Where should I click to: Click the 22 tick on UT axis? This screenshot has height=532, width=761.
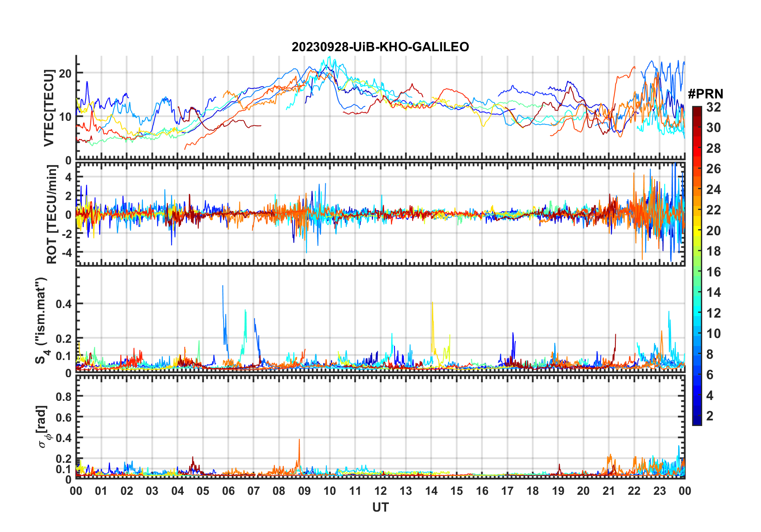coord(634,491)
